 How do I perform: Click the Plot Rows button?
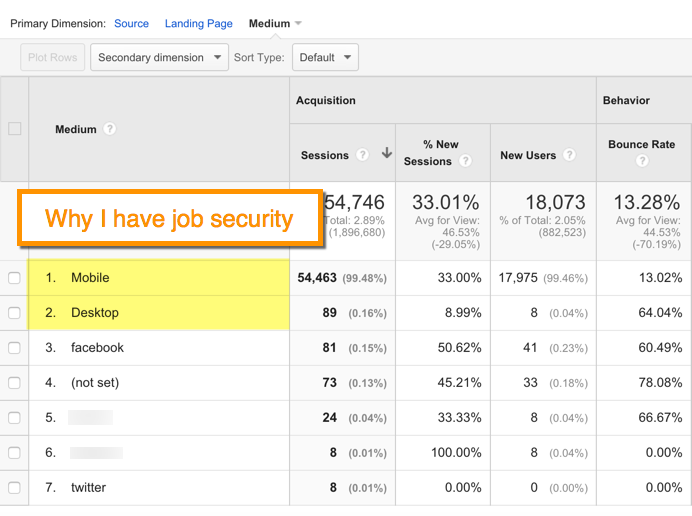click(x=52, y=58)
